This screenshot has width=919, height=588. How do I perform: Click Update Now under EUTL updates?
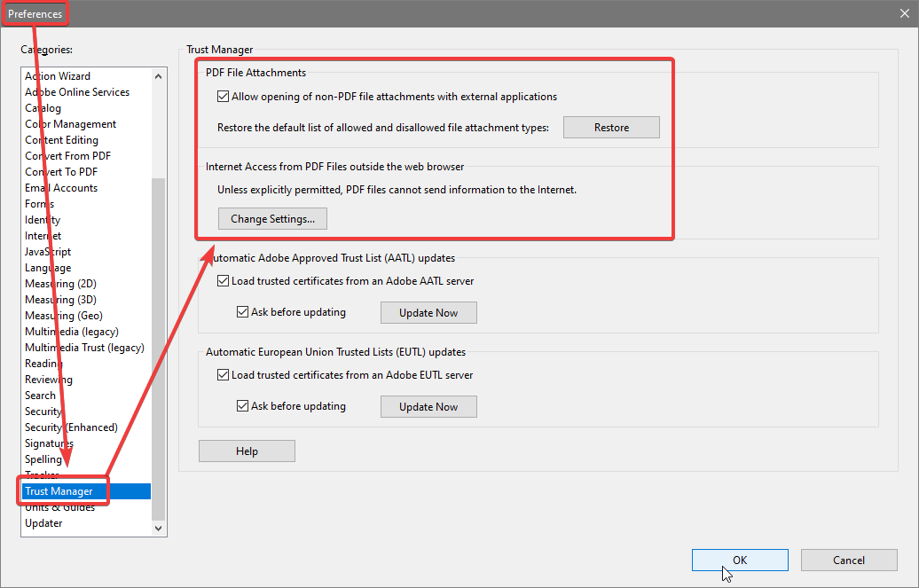pos(428,406)
